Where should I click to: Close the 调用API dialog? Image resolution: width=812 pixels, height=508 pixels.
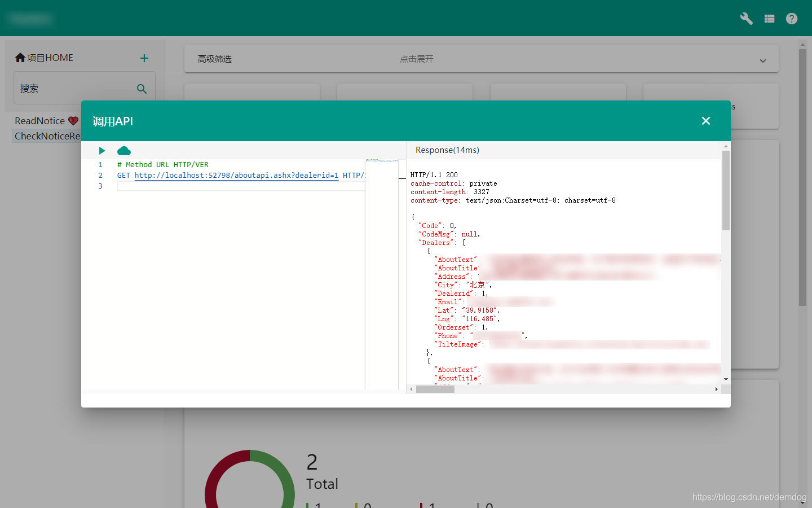click(706, 121)
